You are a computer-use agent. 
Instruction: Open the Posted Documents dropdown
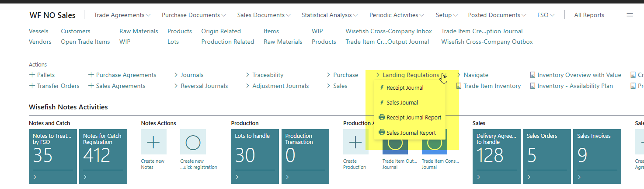click(x=497, y=15)
